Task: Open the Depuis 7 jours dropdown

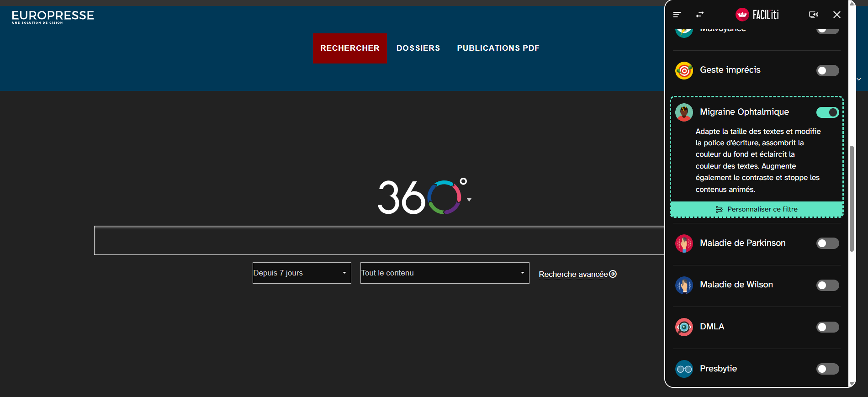Action: 302,273
